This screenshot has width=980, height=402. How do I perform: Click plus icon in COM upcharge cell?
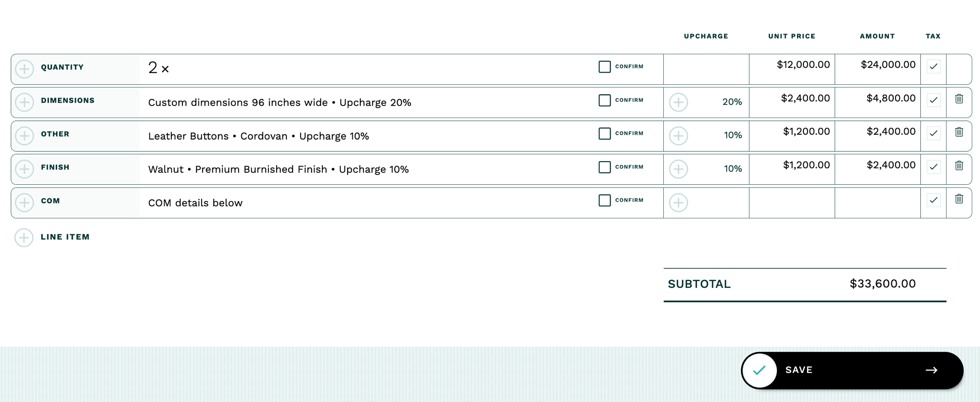tap(678, 203)
